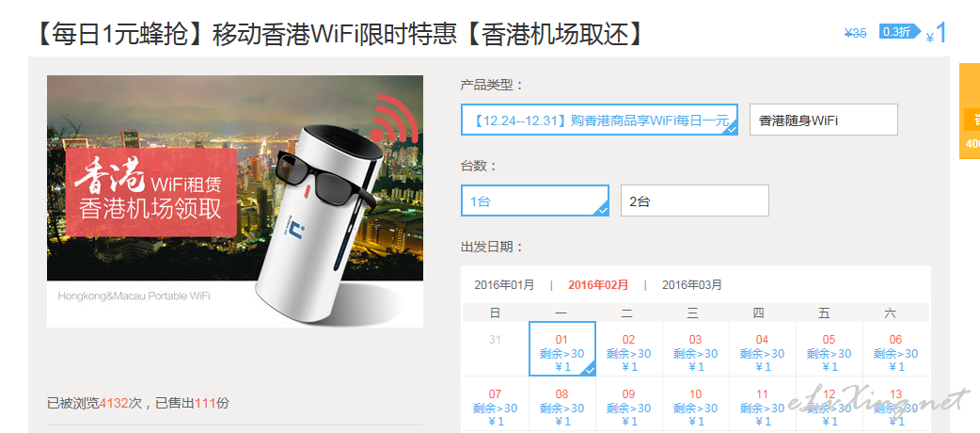Pick departure date 08 in calendar

pos(561,404)
